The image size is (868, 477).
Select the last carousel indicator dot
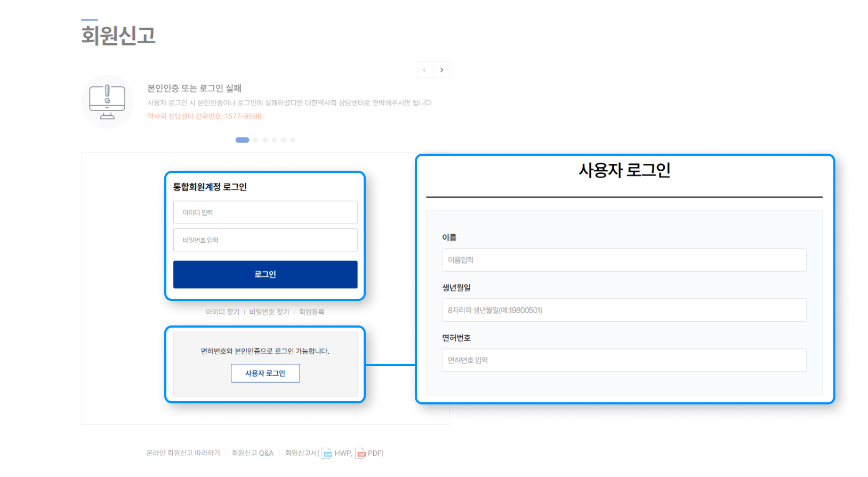293,140
